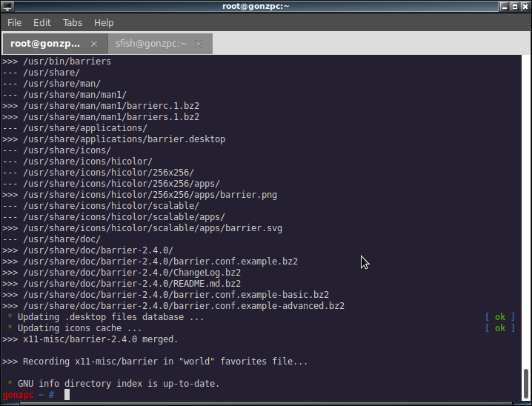The height and width of the screenshot is (406, 532).
Task: Click the ok status beside icons cache
Action: tap(499, 328)
